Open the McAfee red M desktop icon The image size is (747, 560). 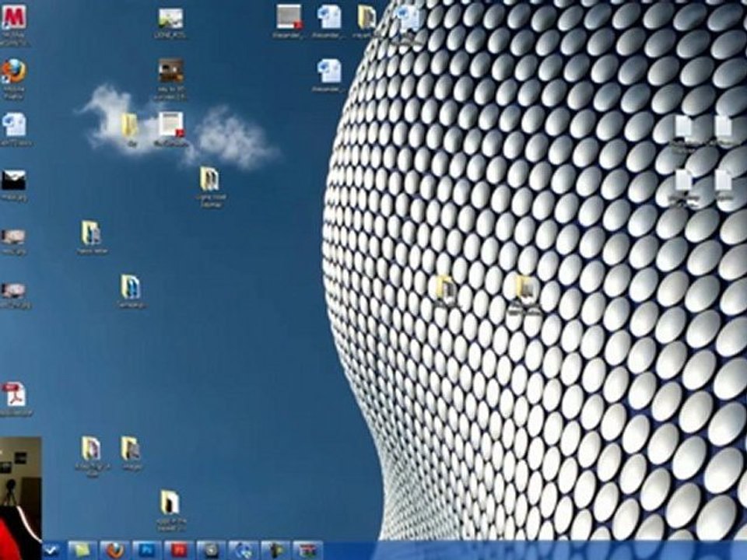coord(14,18)
